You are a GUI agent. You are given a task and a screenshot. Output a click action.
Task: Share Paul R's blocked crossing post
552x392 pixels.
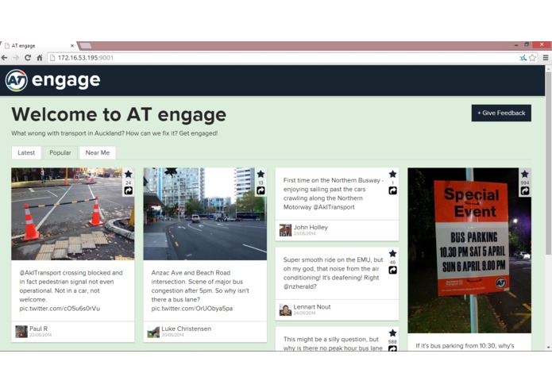[x=129, y=191]
